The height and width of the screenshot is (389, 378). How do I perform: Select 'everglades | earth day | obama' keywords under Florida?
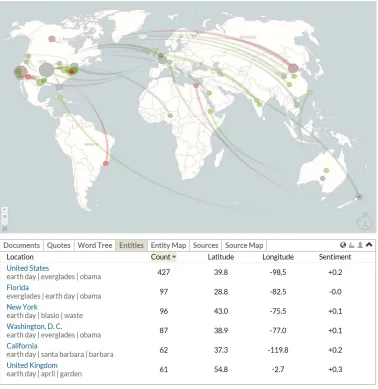54,296
